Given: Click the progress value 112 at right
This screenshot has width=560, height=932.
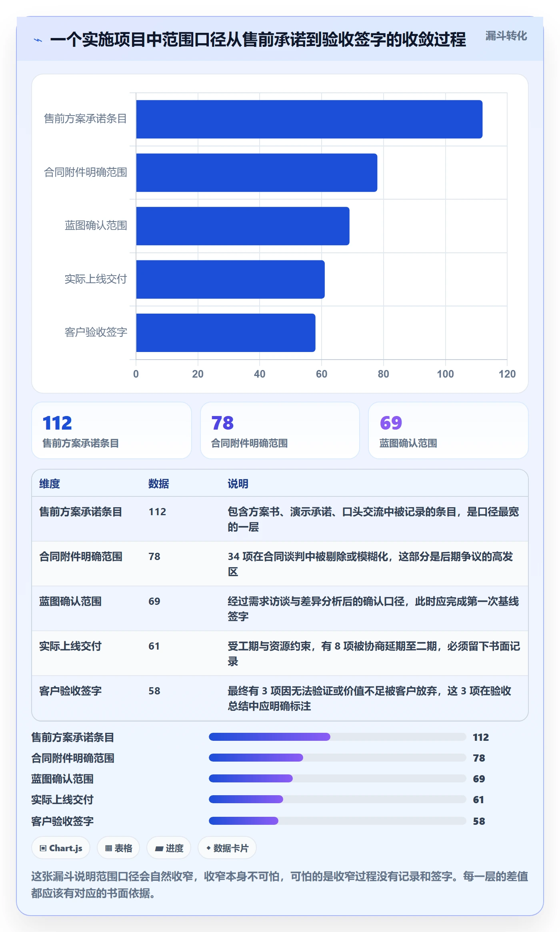Looking at the screenshot, I should click(481, 737).
